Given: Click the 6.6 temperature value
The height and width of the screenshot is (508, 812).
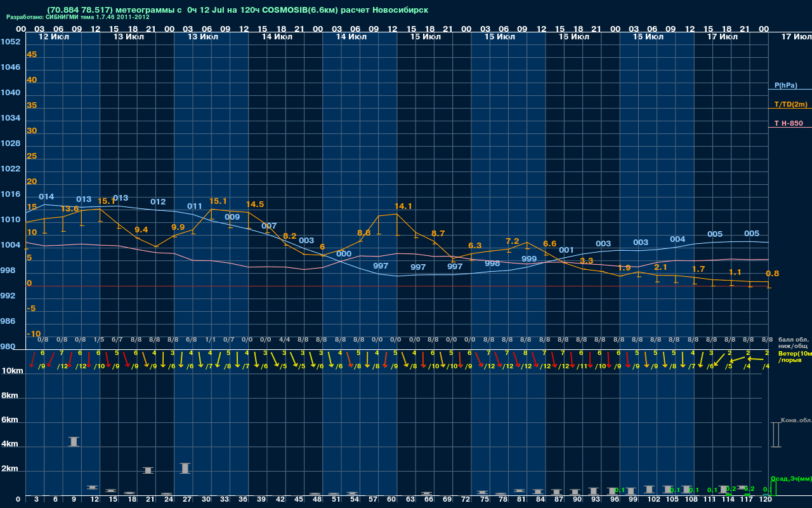Looking at the screenshot, I should coord(550,244).
